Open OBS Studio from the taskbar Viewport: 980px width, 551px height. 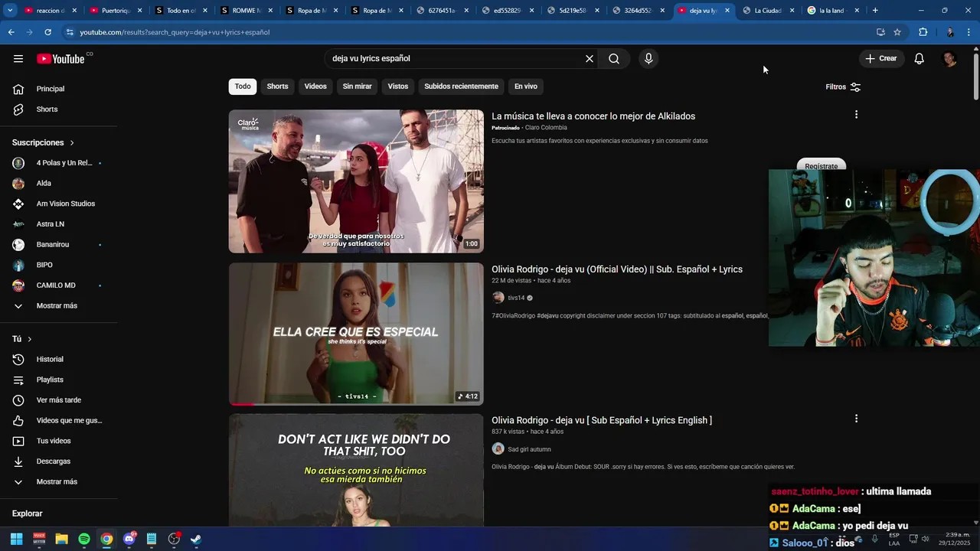(x=174, y=539)
